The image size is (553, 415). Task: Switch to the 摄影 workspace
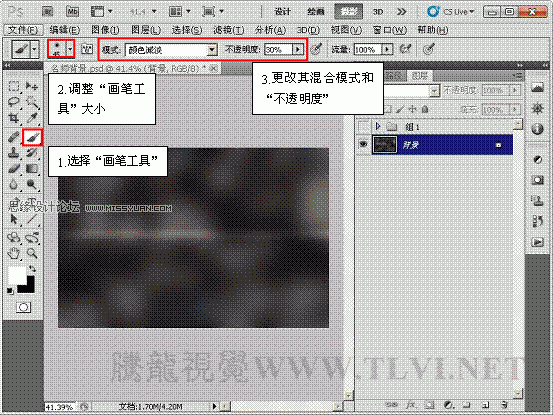tap(348, 12)
